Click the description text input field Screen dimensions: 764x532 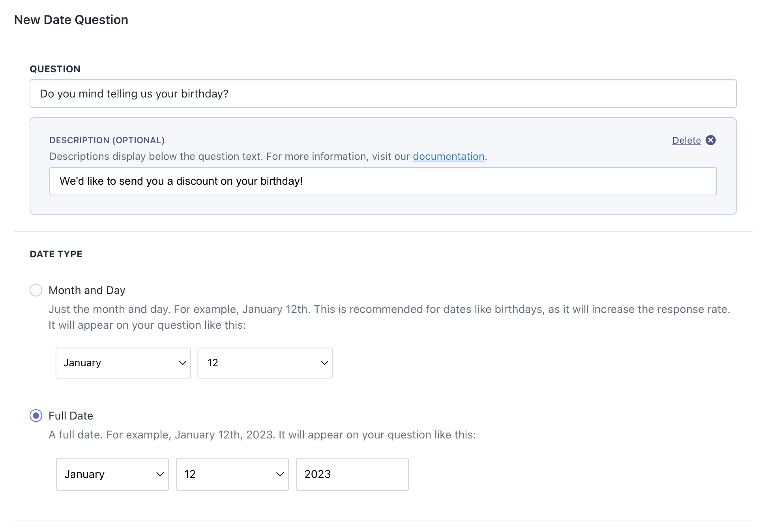[x=383, y=181]
